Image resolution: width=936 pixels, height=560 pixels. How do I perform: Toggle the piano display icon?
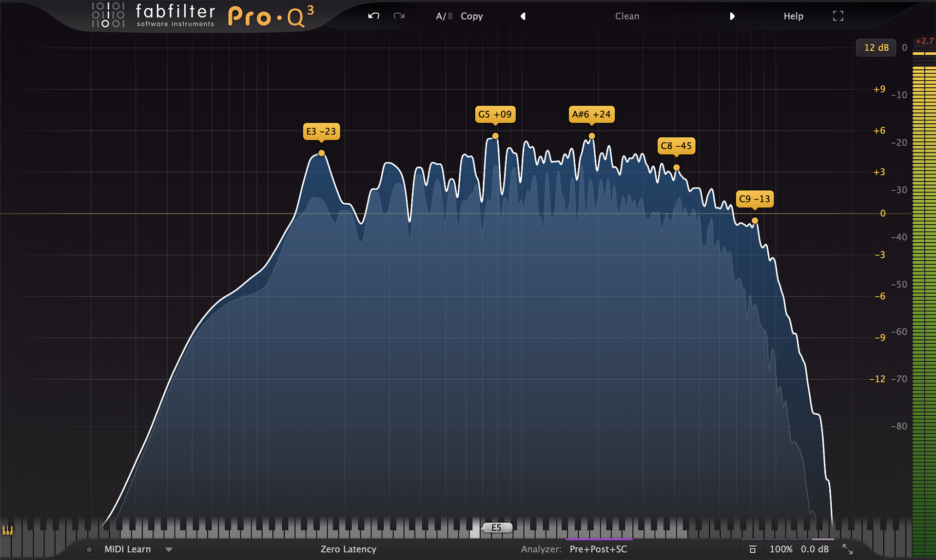8,530
